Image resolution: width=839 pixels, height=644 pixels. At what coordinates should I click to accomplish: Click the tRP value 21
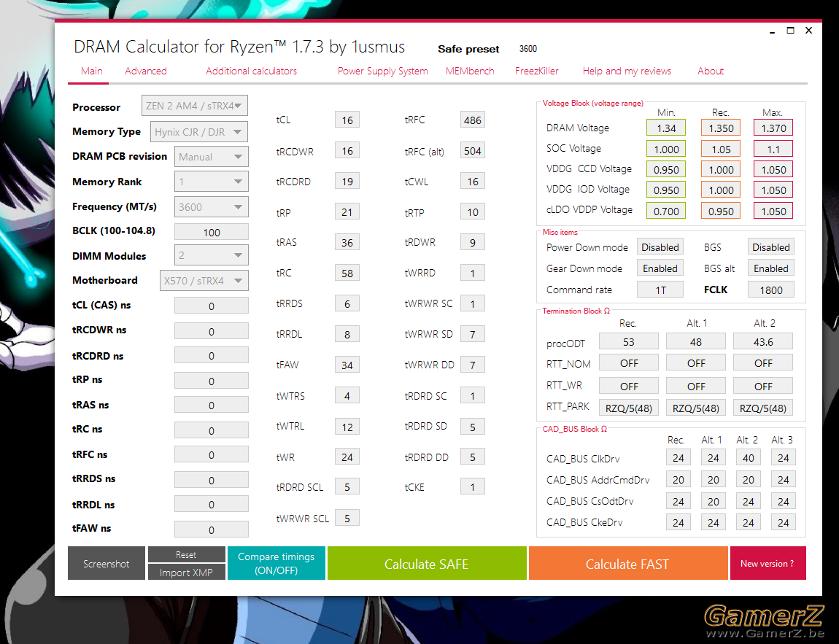(347, 212)
